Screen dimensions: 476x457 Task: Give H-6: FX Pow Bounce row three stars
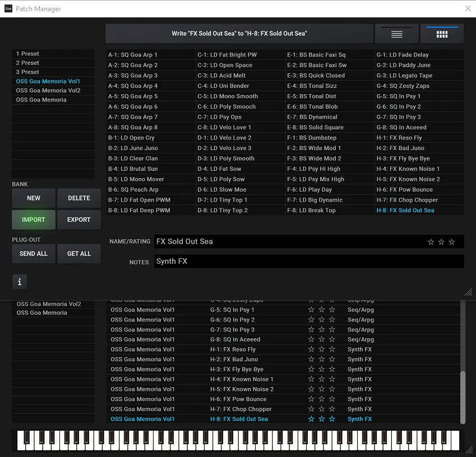332,399
